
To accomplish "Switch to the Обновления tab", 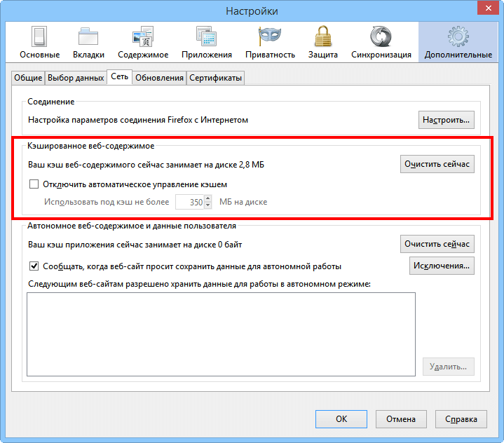I will point(159,78).
